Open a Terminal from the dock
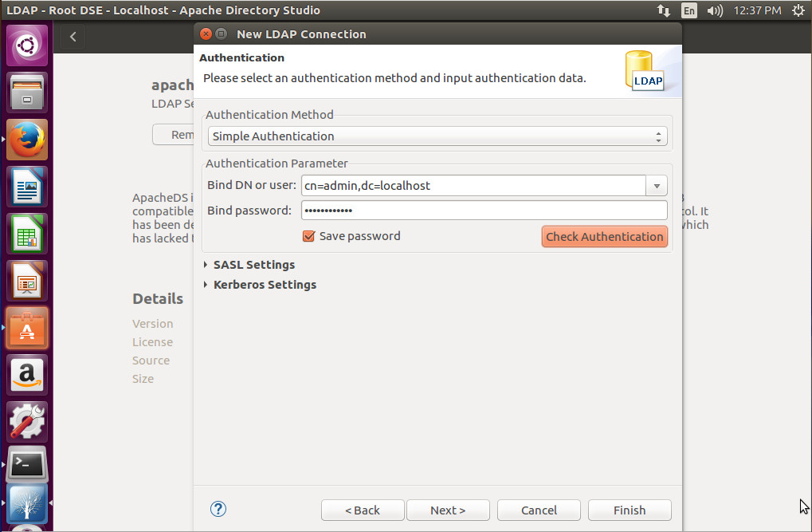Viewport: 812px width, 532px height. coord(26,464)
